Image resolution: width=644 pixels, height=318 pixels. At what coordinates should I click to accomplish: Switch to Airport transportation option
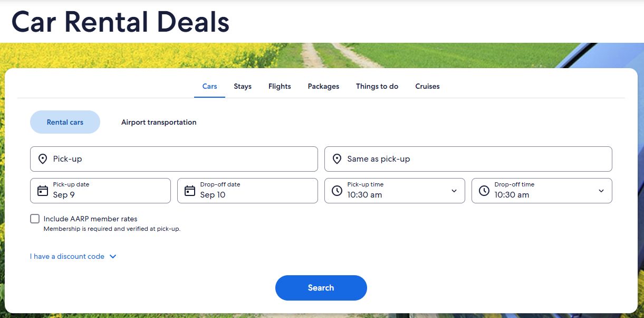(x=159, y=122)
